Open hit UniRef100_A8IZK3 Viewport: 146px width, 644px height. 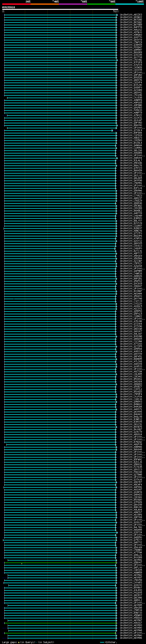point(131,15)
